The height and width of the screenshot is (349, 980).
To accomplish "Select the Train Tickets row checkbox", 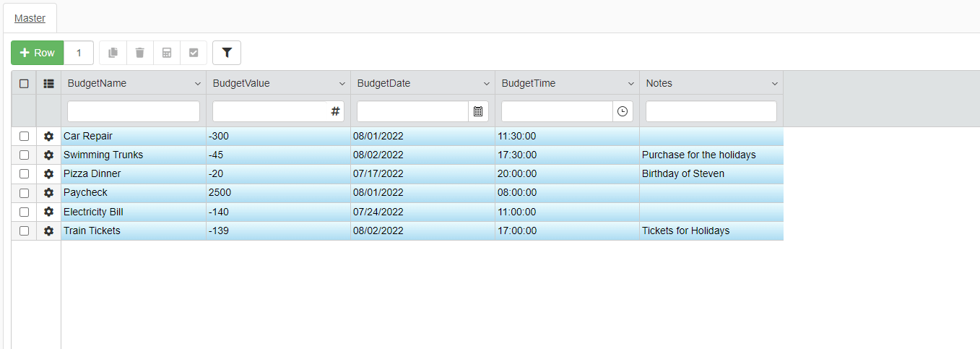I will pos(24,230).
